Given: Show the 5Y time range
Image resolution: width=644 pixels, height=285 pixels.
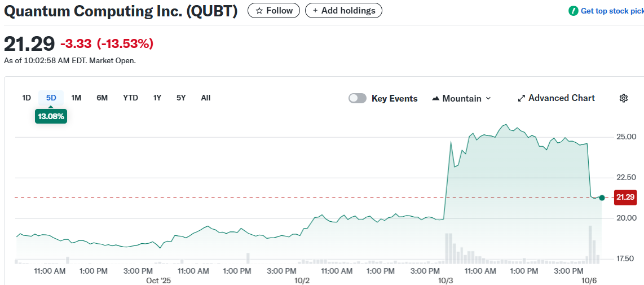Looking at the screenshot, I should (181, 98).
